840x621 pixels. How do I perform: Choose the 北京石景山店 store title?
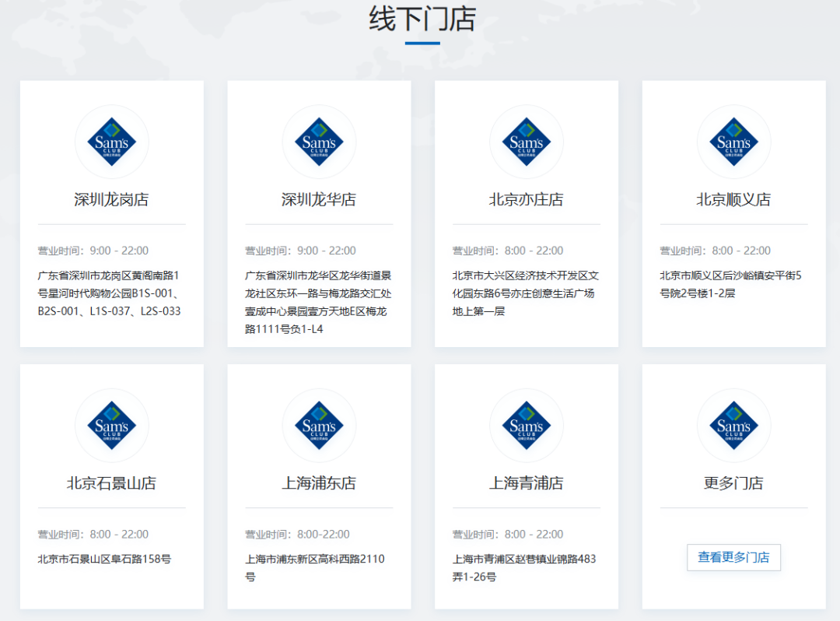111,482
